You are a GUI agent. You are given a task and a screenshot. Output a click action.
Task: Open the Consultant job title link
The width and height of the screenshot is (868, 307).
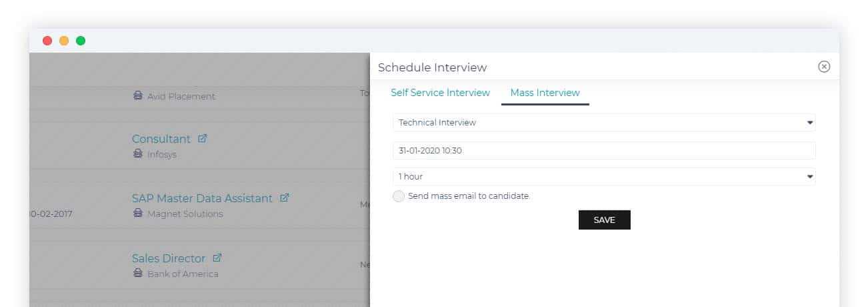click(161, 139)
